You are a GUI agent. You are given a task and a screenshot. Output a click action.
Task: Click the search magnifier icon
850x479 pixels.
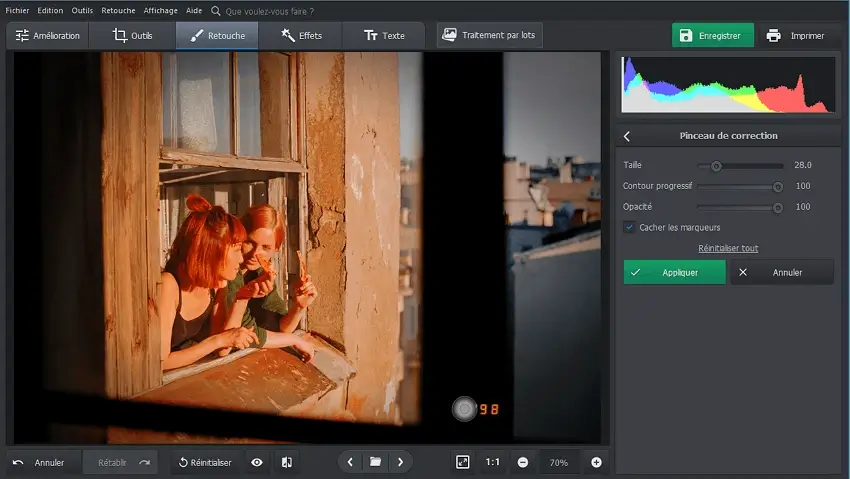(x=216, y=11)
